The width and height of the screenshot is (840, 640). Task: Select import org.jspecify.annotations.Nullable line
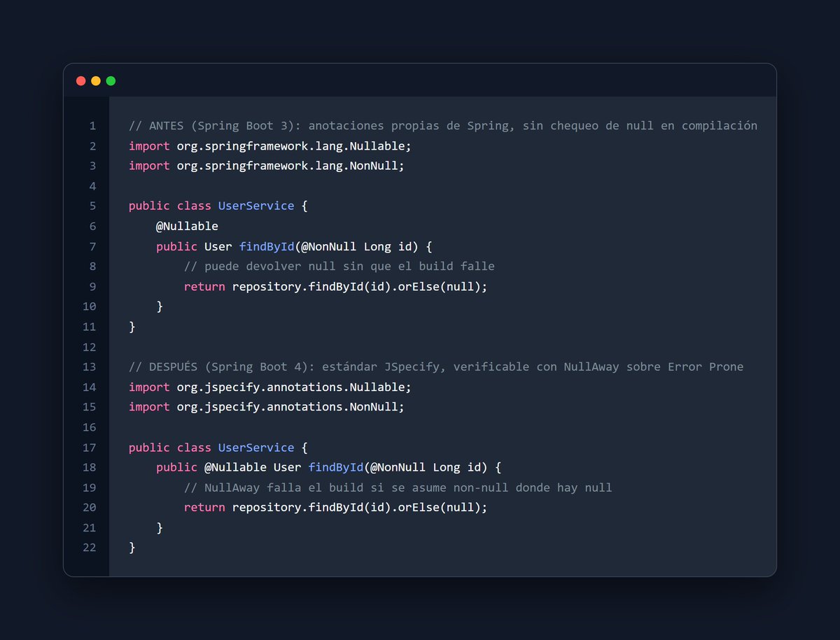pos(270,387)
